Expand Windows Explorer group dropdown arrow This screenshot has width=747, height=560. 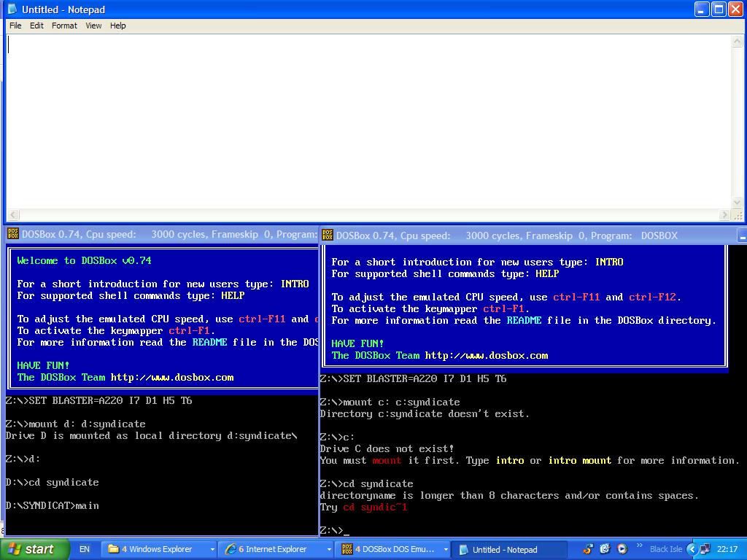point(212,550)
